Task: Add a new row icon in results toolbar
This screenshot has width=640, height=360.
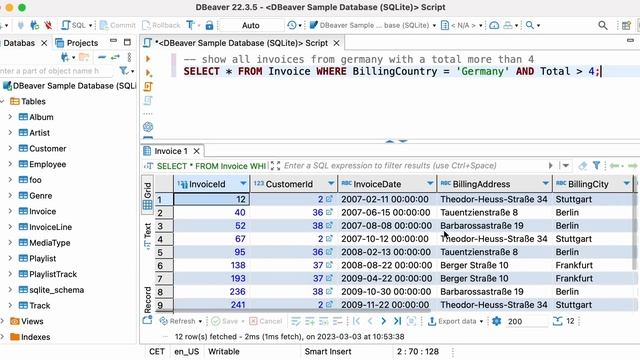Action: (310, 321)
